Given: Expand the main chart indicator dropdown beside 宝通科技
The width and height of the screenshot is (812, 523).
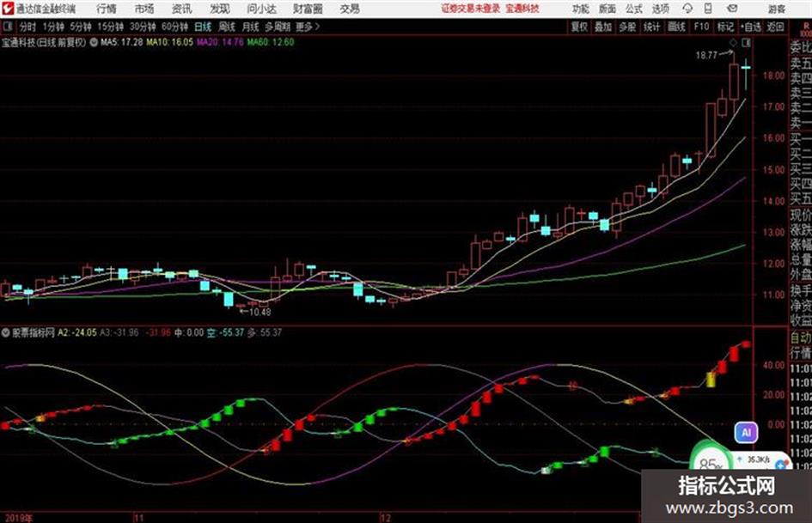Looking at the screenshot, I should (x=94, y=42).
